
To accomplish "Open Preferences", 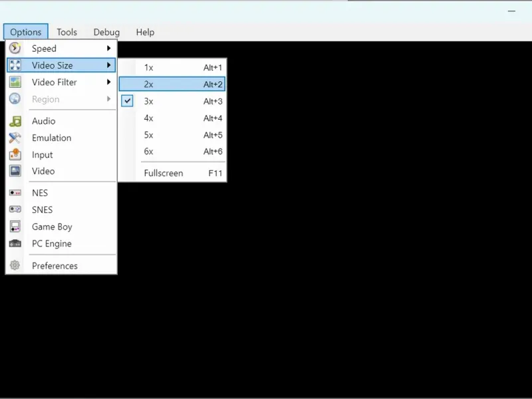I will coord(61,265).
